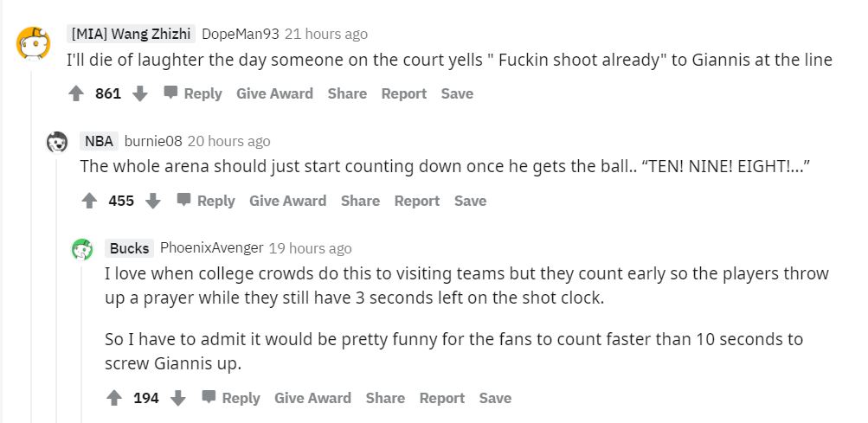Upvote DopeMan93's comment with 861 points
Image resolution: width=868 pixels, height=423 pixels.
[x=75, y=93]
